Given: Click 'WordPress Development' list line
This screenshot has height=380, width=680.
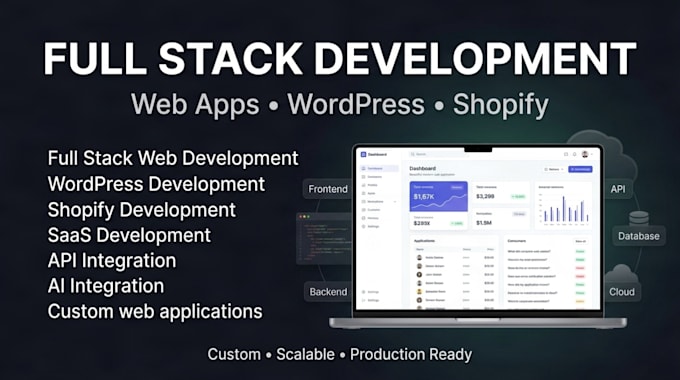Looking at the screenshot, I should (156, 184).
